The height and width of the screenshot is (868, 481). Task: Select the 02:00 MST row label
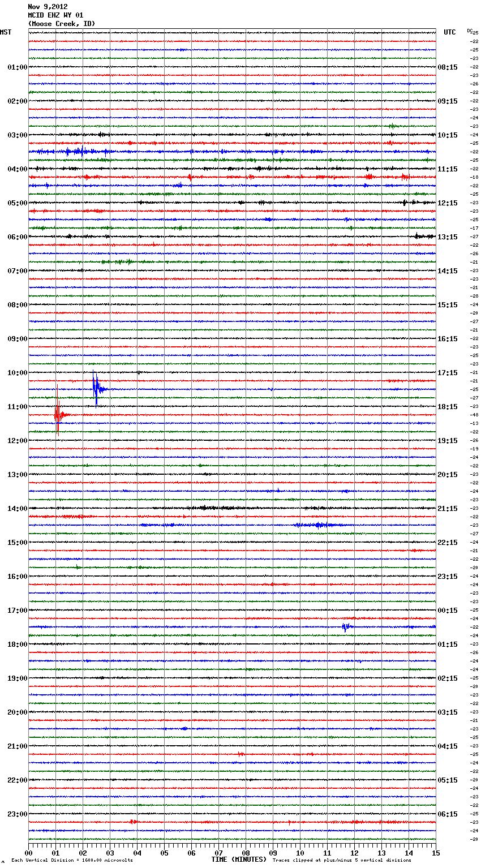pyautogui.click(x=18, y=101)
